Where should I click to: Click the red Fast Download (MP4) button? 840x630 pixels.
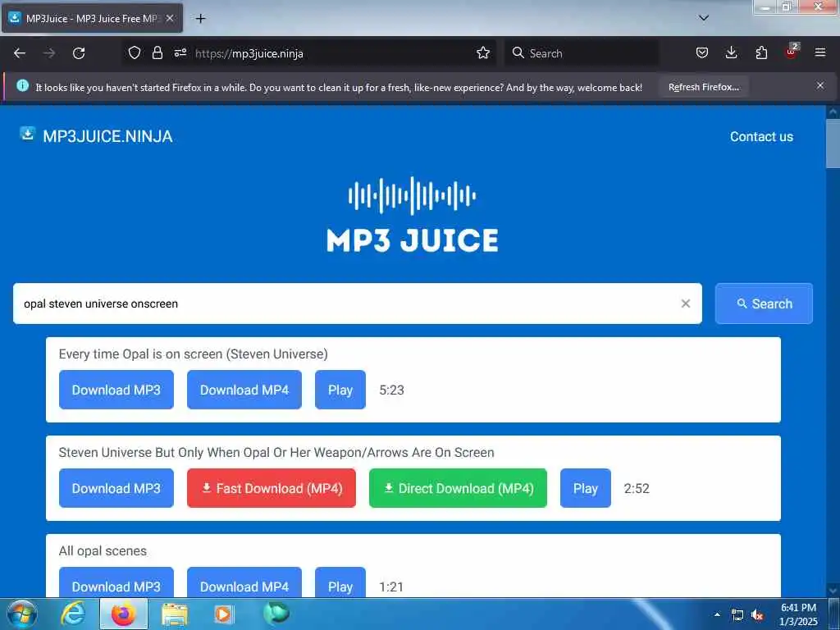pyautogui.click(x=271, y=488)
